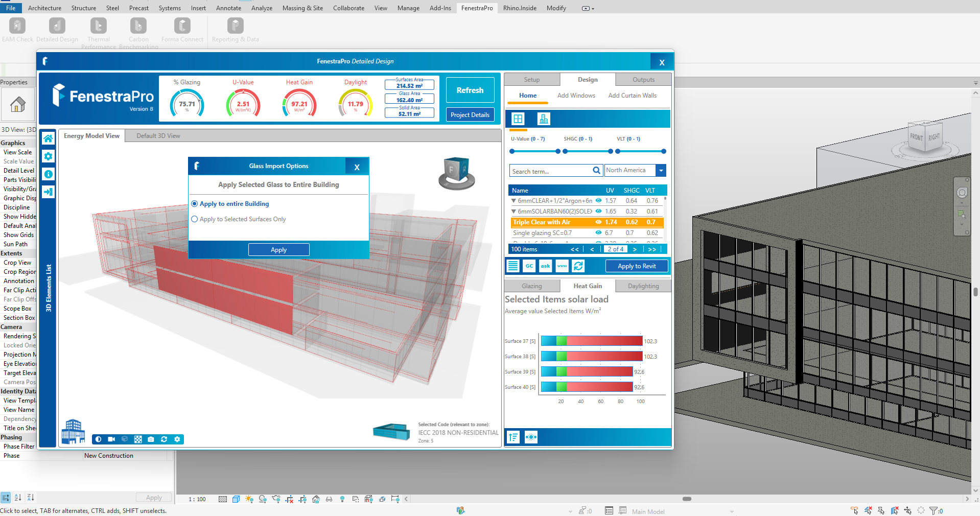Click the exit arrow icon in sidebar
Screen dimensions: 980x516
pos(48,192)
